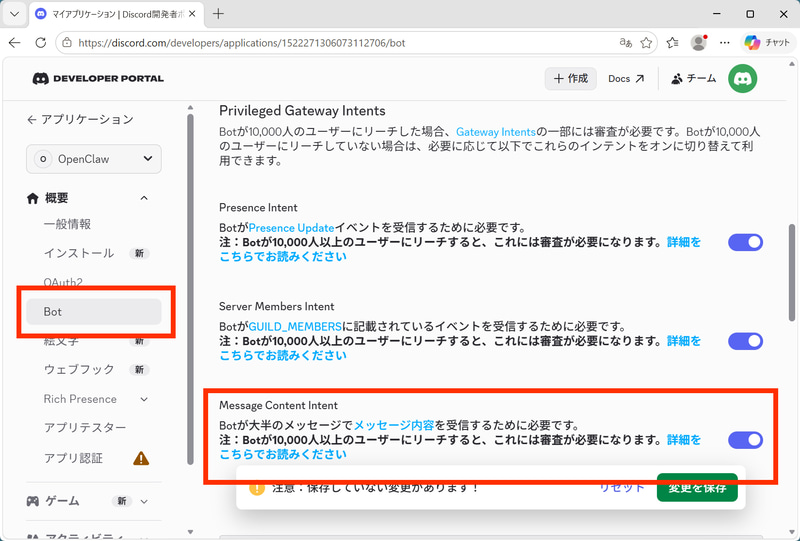Open the メッセージ内容 link
The width and height of the screenshot is (800, 541).
(394, 425)
